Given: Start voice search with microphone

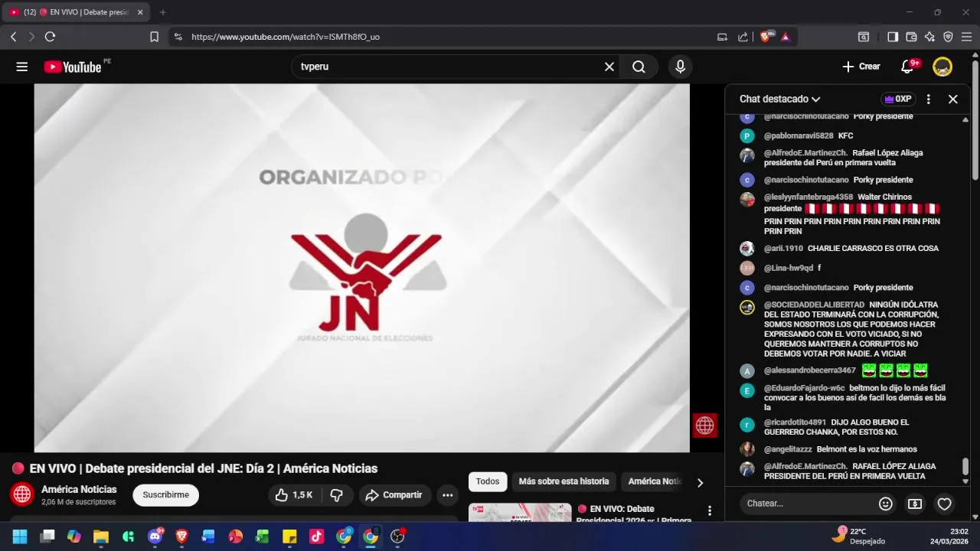Looking at the screenshot, I should [x=680, y=67].
